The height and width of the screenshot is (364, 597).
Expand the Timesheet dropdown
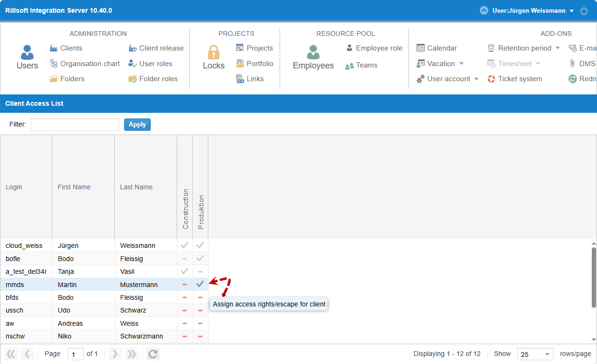tap(538, 64)
